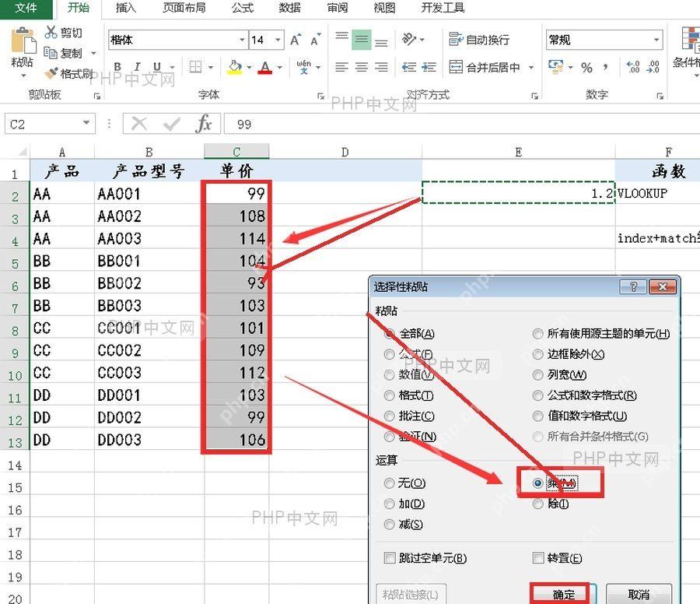
Task: Select paste option 全部(A)
Action: click(410, 333)
